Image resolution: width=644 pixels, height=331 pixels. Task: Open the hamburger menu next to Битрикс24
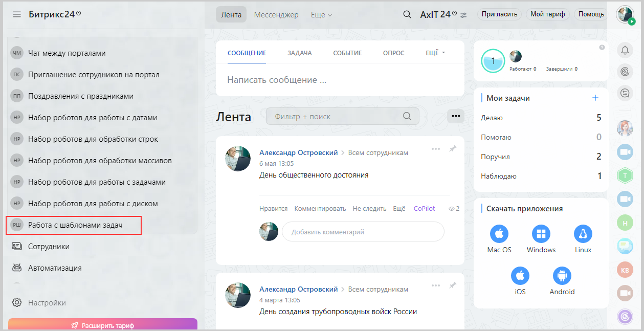(17, 14)
